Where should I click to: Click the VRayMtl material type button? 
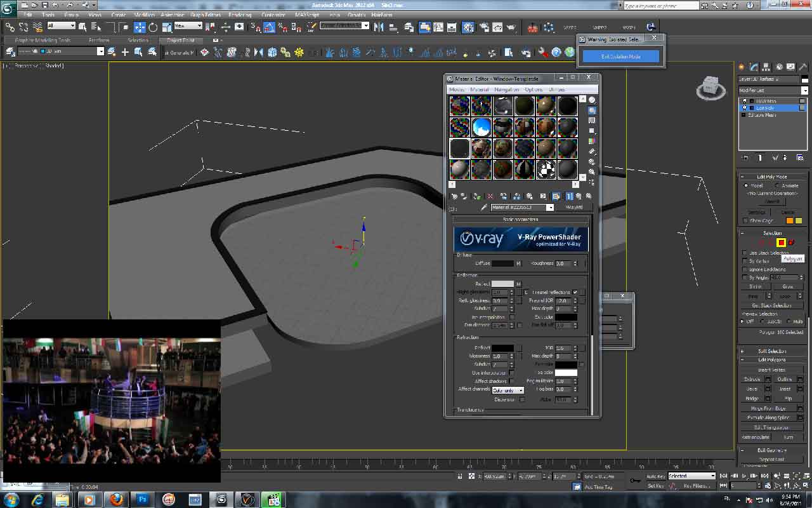[x=574, y=207]
